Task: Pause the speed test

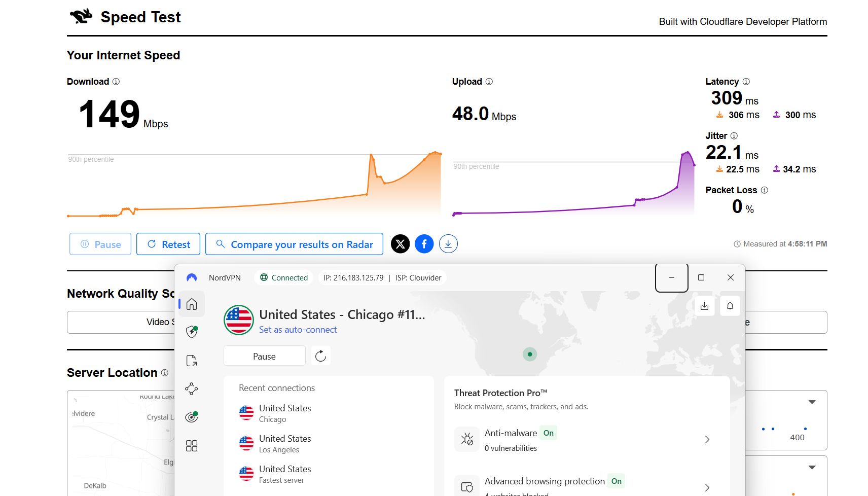Action: pos(100,244)
